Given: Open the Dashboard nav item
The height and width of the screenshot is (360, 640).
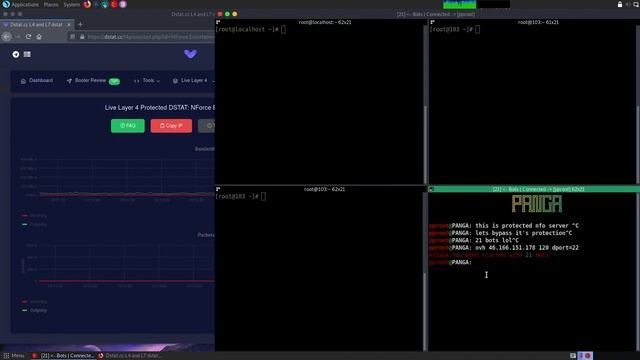Looking at the screenshot, I should click(37, 81).
